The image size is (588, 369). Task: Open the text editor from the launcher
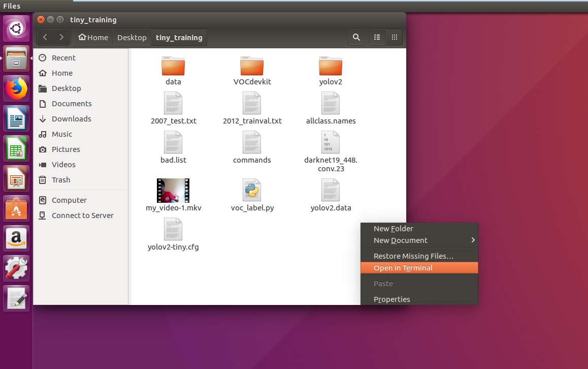coord(16,299)
